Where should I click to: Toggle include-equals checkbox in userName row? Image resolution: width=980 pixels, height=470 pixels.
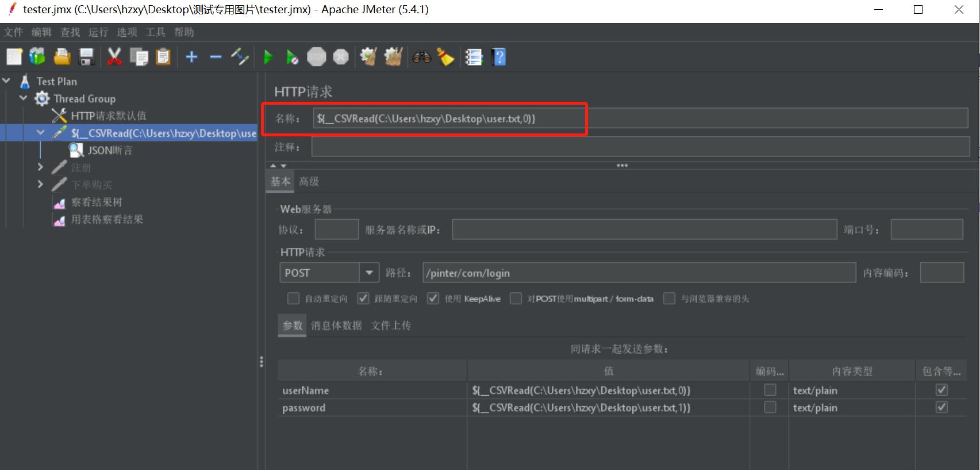pos(941,389)
